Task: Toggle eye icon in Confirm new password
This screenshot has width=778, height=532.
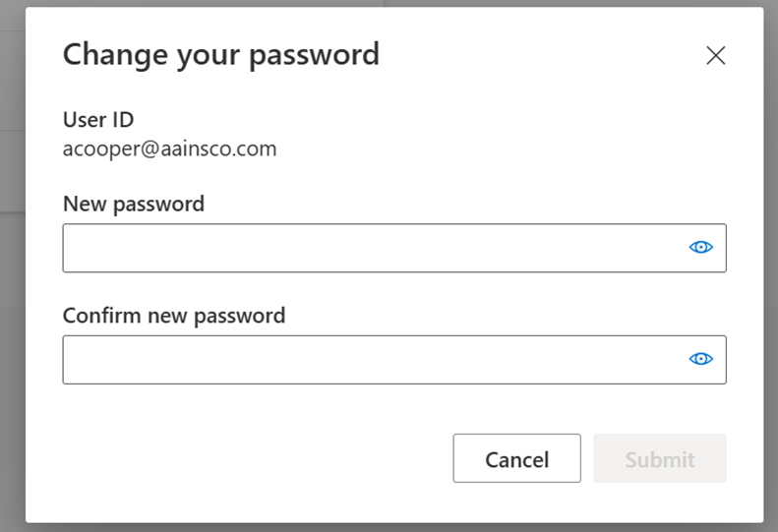Action: click(700, 360)
